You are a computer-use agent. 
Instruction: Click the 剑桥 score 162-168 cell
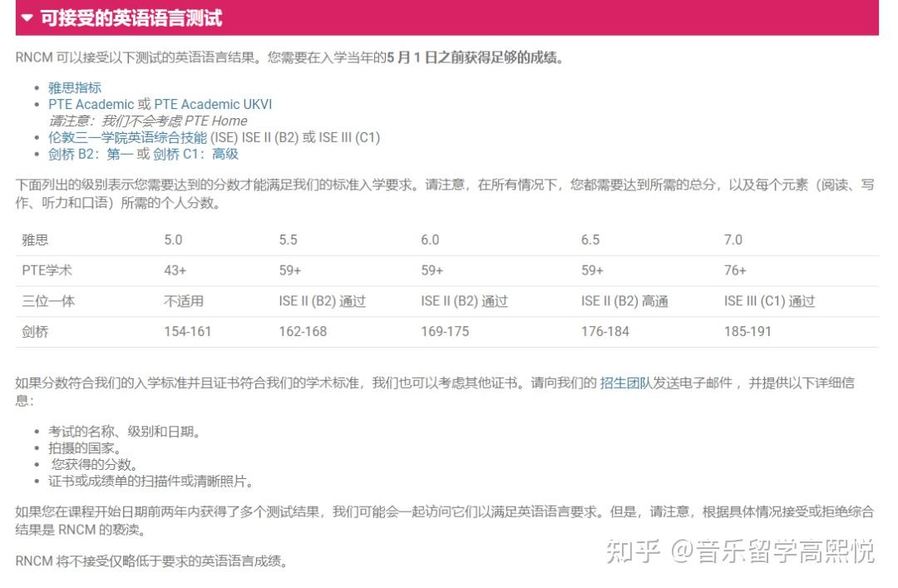pyautogui.click(x=303, y=332)
